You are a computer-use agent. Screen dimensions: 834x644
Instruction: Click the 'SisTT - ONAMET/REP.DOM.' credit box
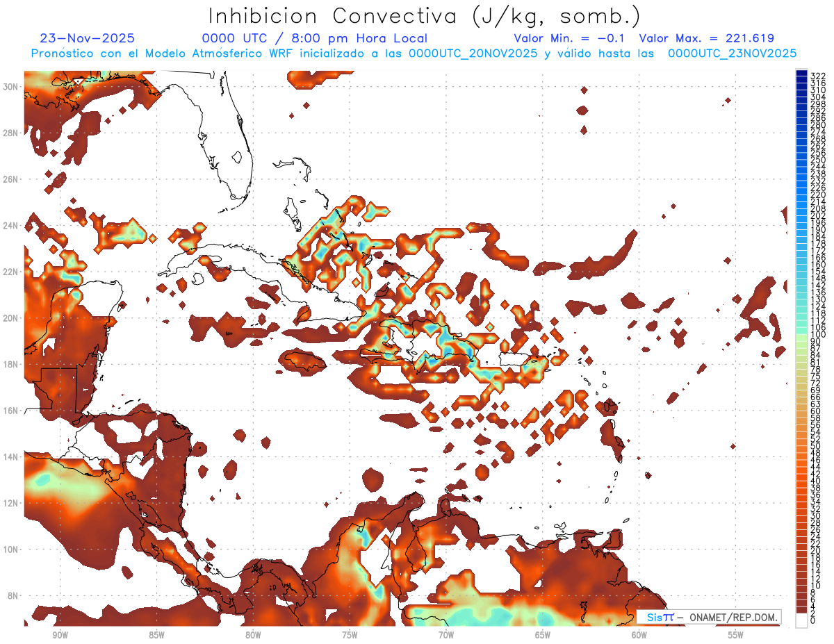tap(709, 617)
